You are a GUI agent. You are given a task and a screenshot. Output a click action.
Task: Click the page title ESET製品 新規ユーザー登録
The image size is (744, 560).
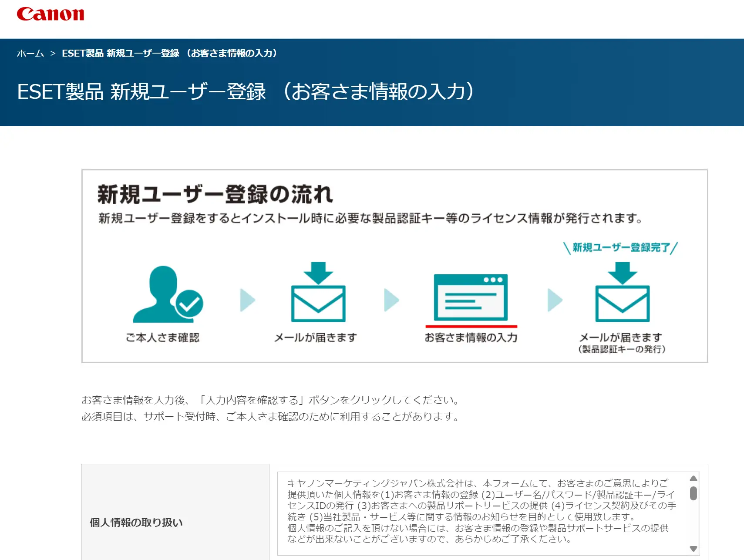click(x=246, y=91)
